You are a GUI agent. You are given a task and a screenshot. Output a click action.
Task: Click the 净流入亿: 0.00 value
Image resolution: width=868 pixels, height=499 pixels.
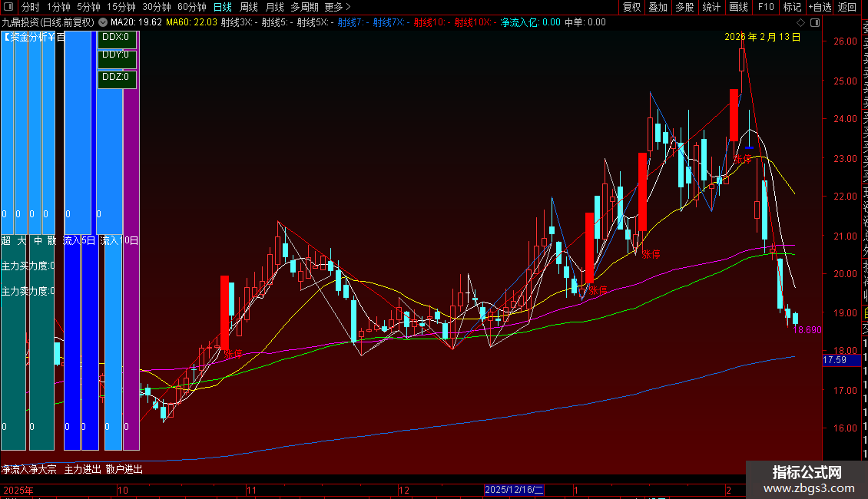click(530, 22)
